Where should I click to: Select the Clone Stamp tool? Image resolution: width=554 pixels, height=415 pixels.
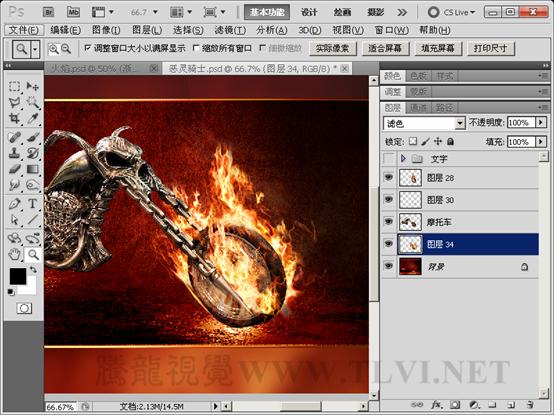click(14, 153)
